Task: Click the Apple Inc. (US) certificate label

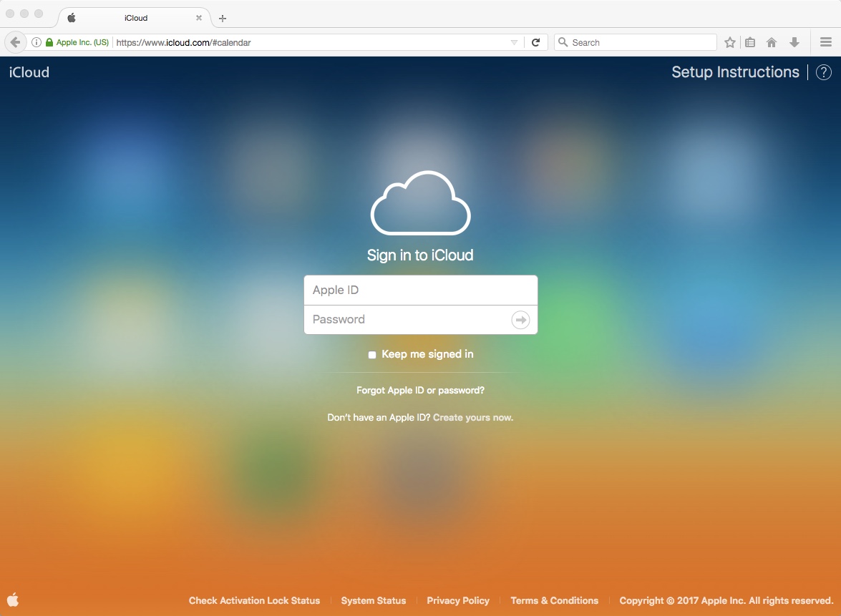Action: (x=82, y=42)
